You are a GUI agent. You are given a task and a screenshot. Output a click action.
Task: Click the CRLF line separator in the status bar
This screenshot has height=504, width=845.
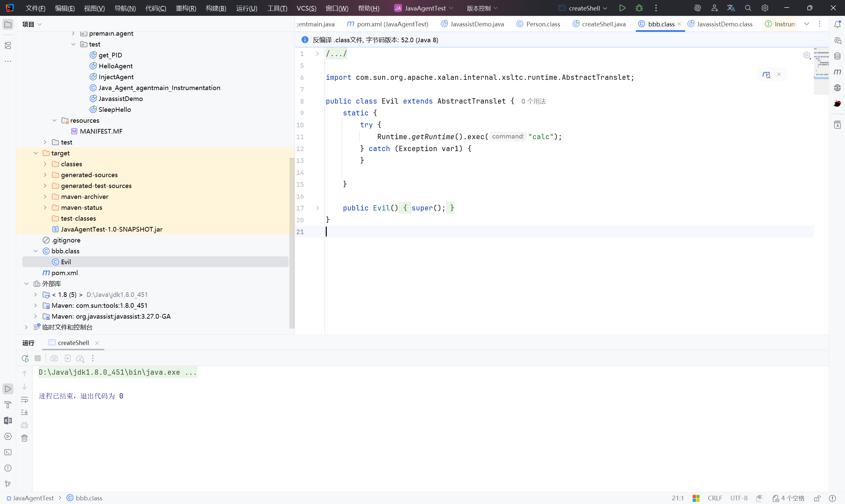pyautogui.click(x=715, y=498)
